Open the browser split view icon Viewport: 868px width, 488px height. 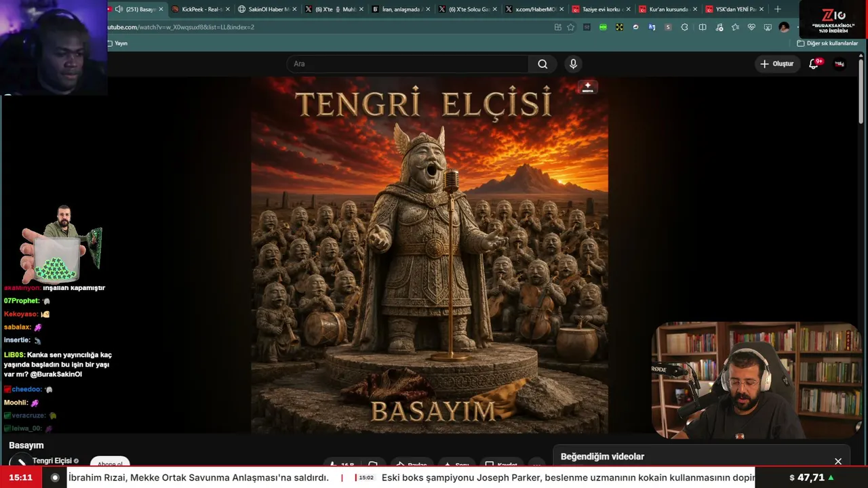(x=703, y=27)
